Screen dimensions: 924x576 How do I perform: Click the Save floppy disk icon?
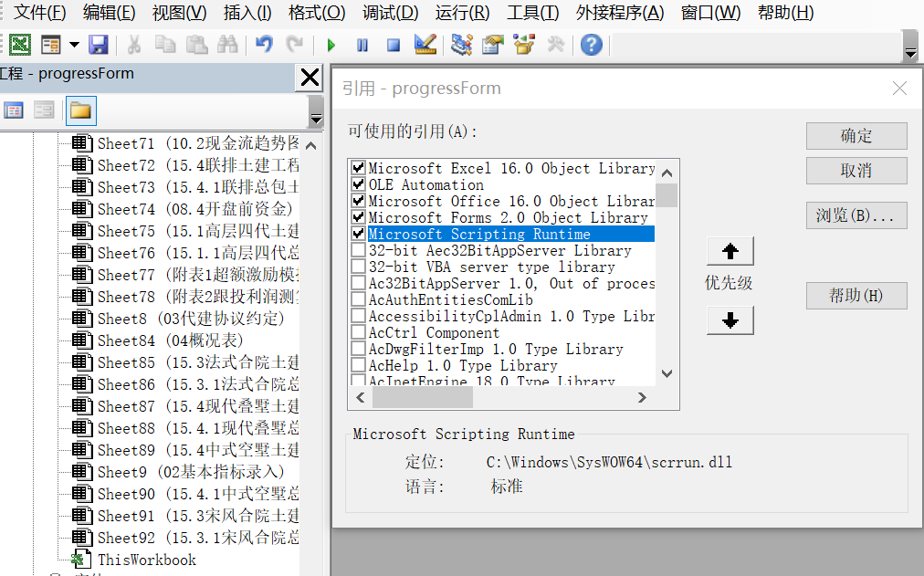(99, 45)
